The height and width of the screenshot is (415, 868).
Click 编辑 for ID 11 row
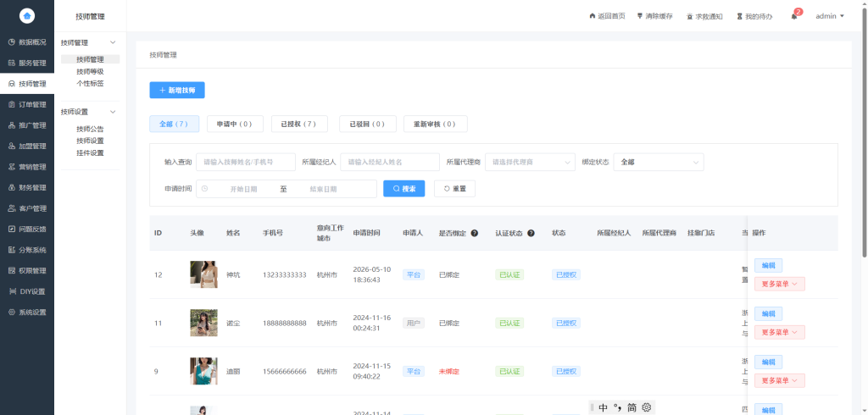point(768,313)
